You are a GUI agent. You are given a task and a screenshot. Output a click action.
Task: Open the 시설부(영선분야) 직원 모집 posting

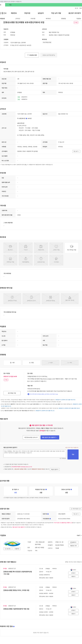(x=16, y=609)
